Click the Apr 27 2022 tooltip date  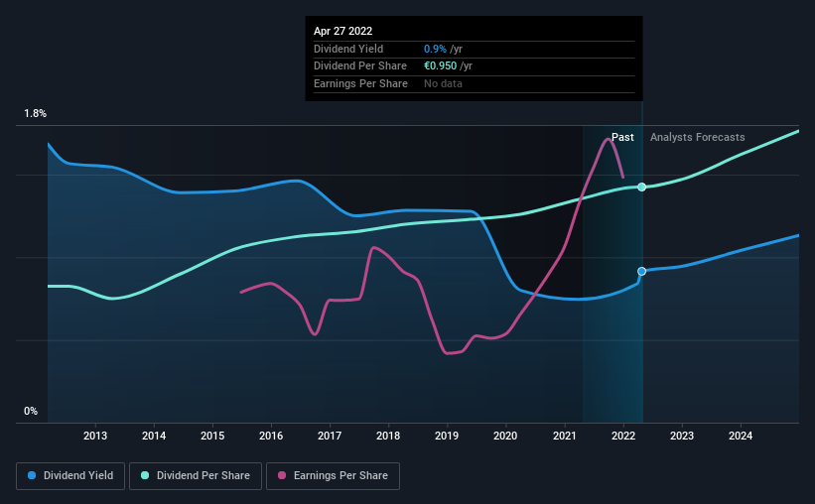343,31
